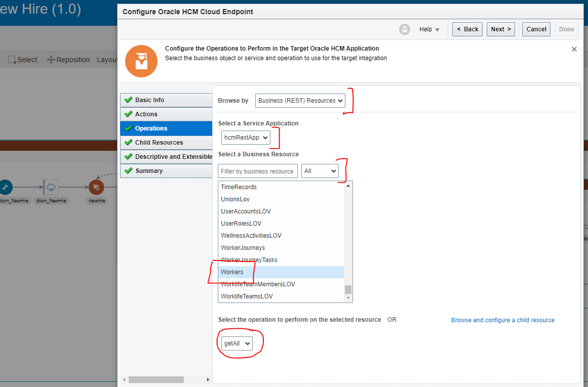Open the getAll operation dropdown
This screenshot has height=387, width=588.
[237, 343]
